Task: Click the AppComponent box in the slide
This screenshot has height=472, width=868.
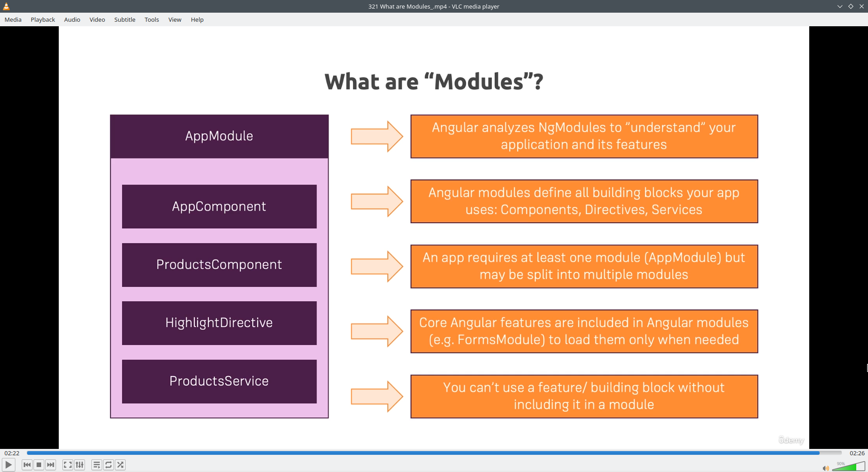Action: 219,206
